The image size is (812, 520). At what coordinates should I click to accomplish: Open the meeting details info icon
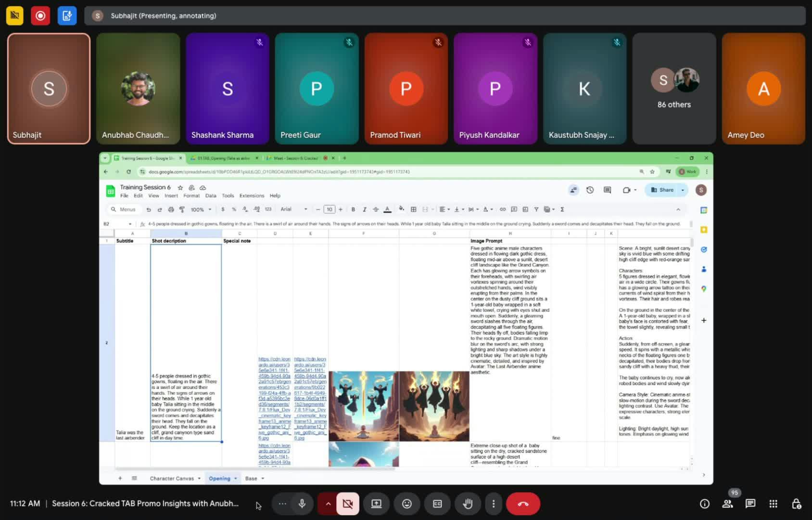pos(704,504)
